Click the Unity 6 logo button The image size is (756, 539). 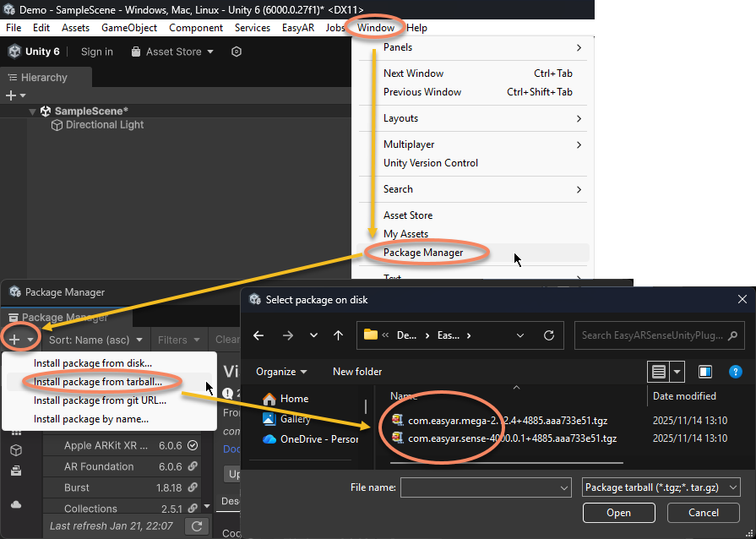pyautogui.click(x=34, y=52)
